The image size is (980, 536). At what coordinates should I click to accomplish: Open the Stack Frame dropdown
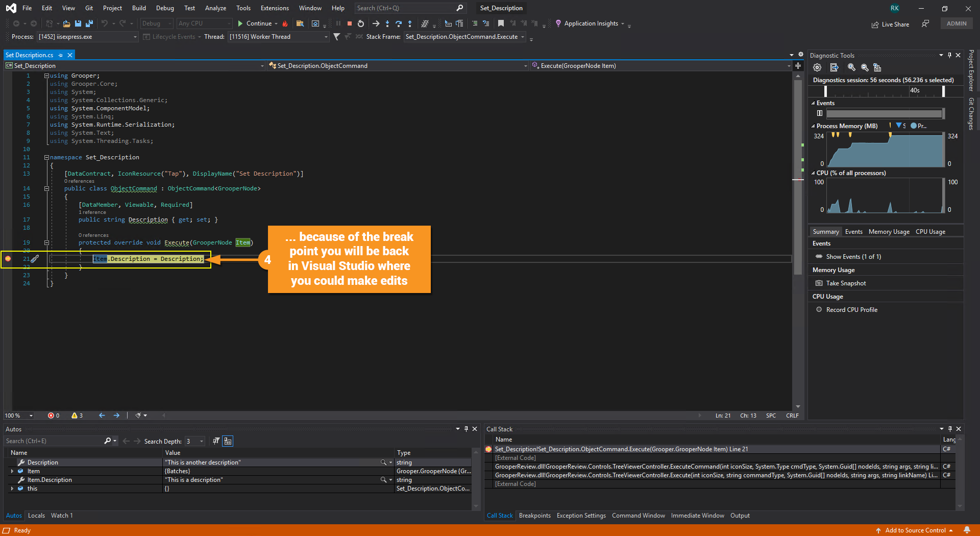coord(523,37)
